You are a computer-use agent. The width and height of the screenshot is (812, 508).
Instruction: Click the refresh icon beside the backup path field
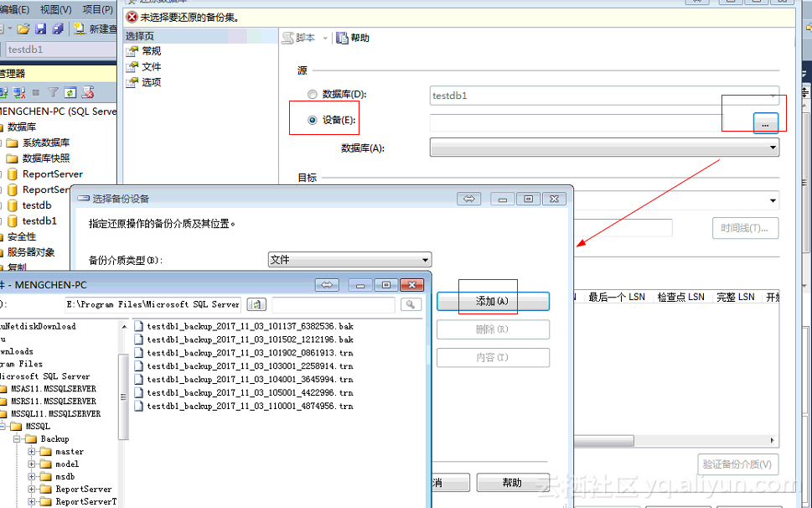tap(256, 304)
